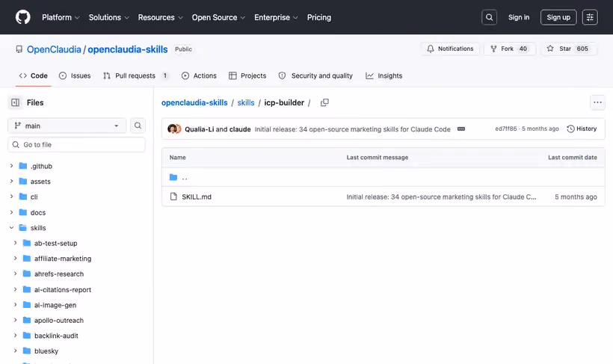Click the History clock icon
Screen dimensions: 613x364
point(570,129)
